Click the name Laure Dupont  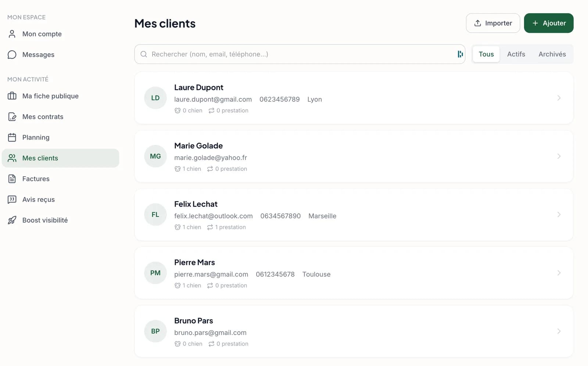pyautogui.click(x=199, y=87)
